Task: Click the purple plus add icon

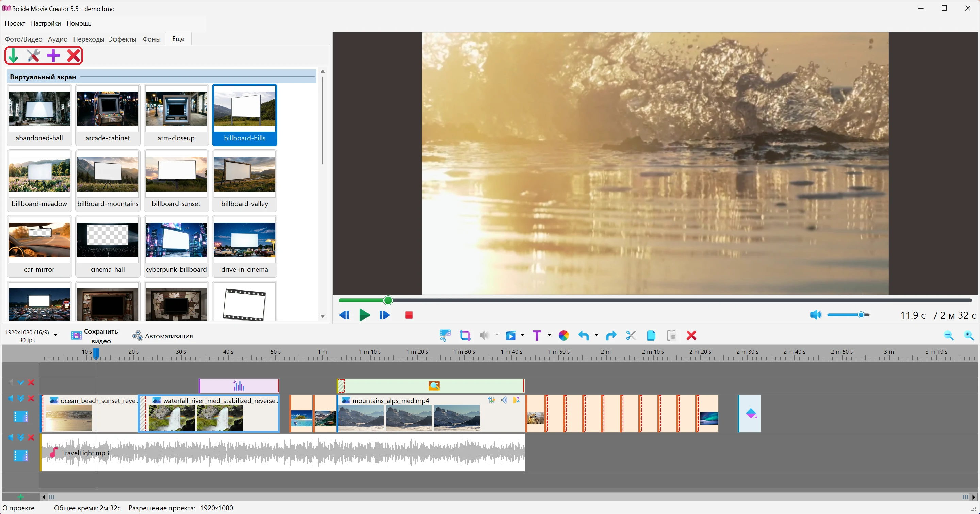Action: point(53,55)
